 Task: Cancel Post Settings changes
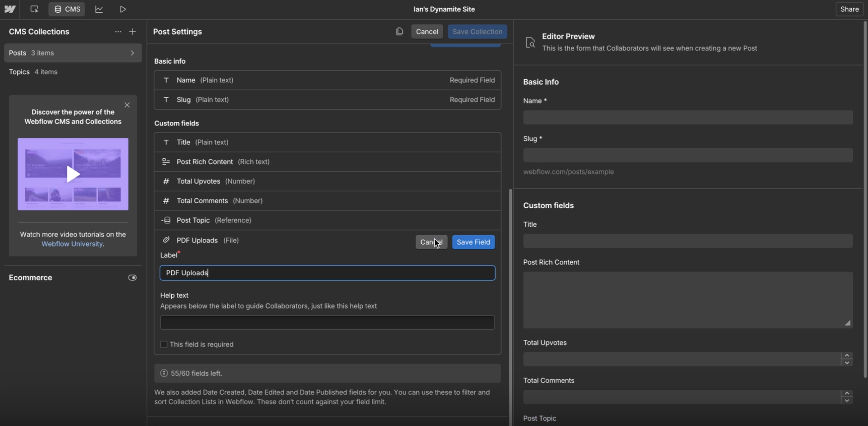point(427,31)
